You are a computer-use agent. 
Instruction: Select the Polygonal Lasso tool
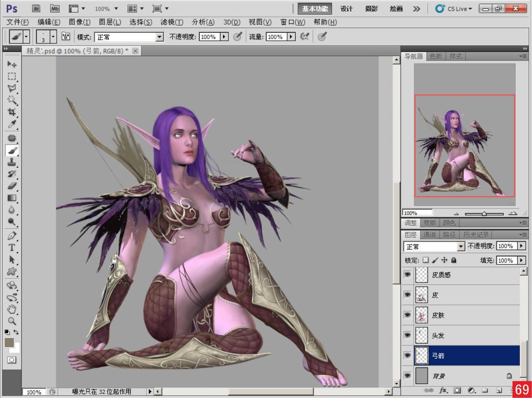[x=12, y=88]
